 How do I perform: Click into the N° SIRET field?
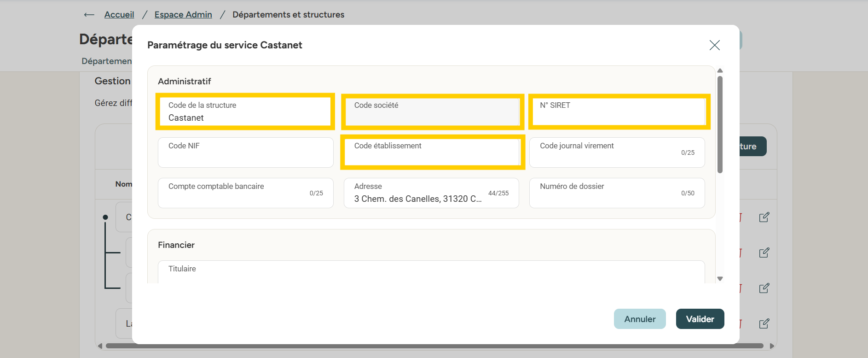[617, 112]
